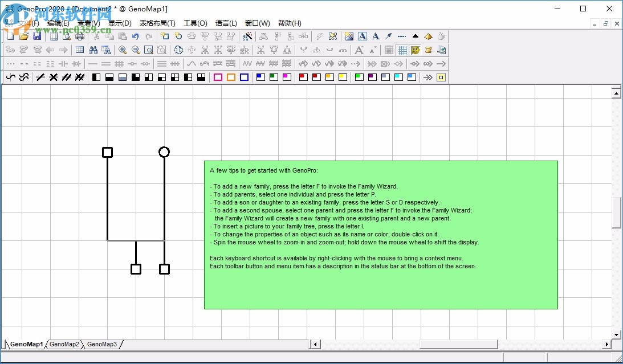Click the Save document icon
The width and height of the screenshot is (623, 364).
click(37, 36)
